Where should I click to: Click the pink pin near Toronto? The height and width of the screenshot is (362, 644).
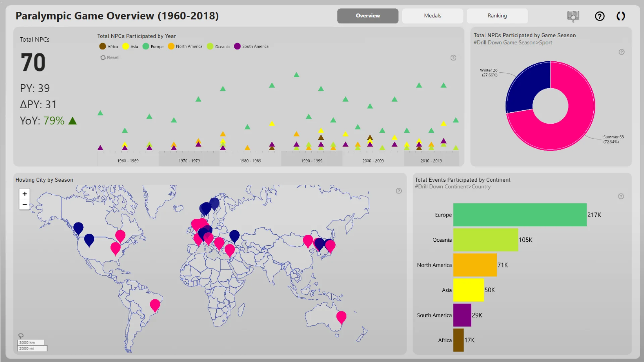tap(120, 236)
